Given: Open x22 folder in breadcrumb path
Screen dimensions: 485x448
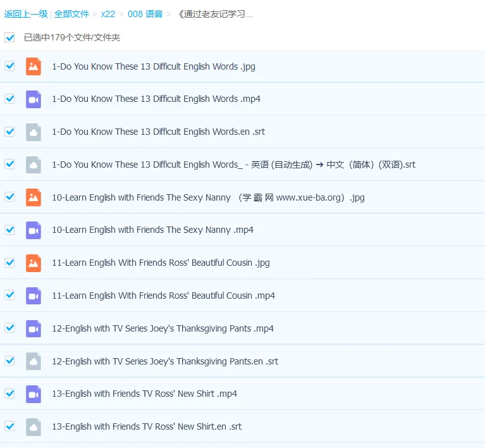Looking at the screenshot, I should (x=108, y=14).
